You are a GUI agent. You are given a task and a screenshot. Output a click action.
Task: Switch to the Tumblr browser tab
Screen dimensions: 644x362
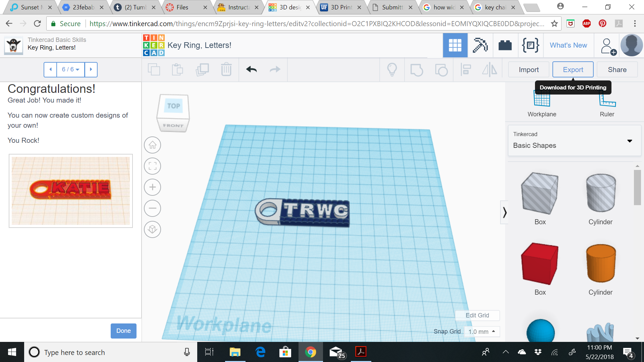pos(136,7)
